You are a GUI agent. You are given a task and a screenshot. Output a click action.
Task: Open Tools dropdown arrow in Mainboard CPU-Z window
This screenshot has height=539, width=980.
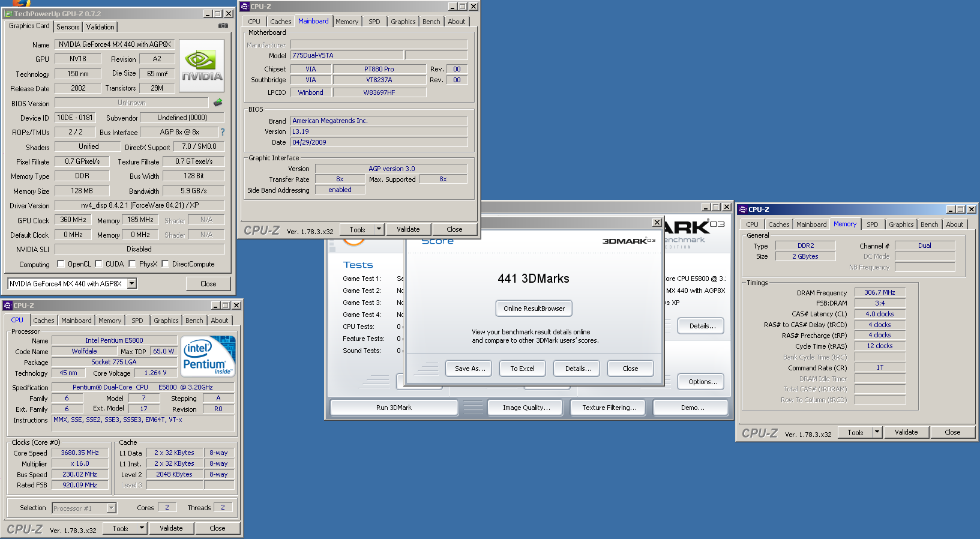[x=379, y=229]
